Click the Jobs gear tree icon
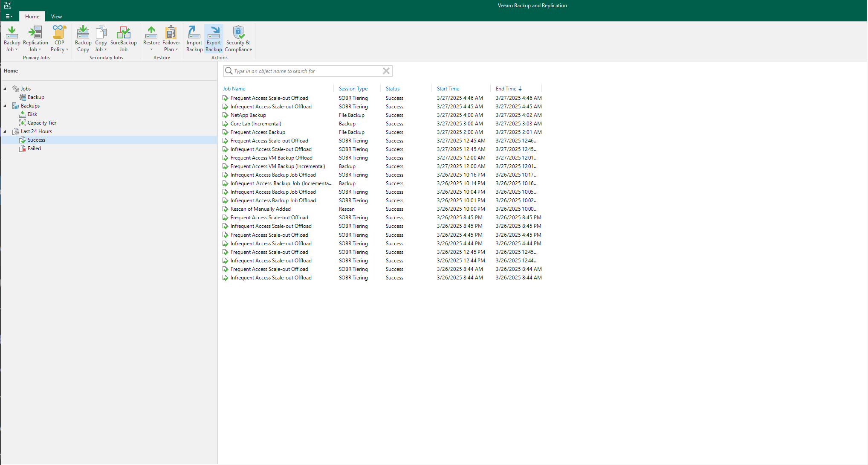Image resolution: width=868 pixels, height=465 pixels. pyautogui.click(x=16, y=89)
